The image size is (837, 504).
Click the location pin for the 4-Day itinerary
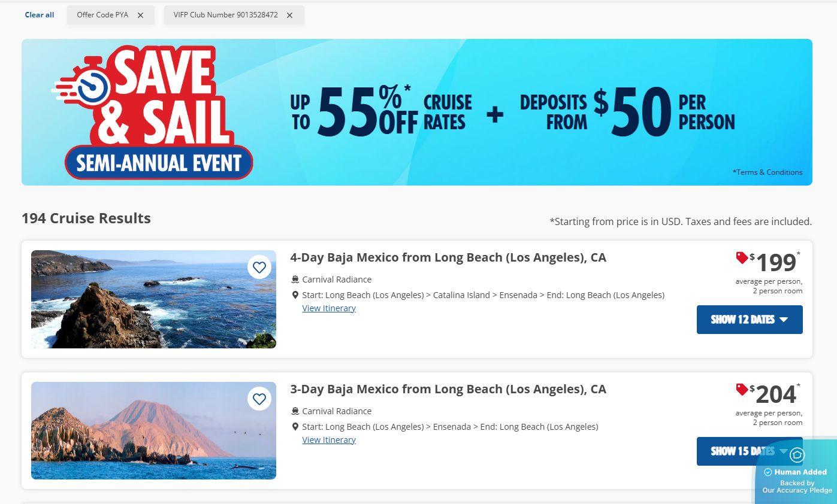pyautogui.click(x=294, y=294)
